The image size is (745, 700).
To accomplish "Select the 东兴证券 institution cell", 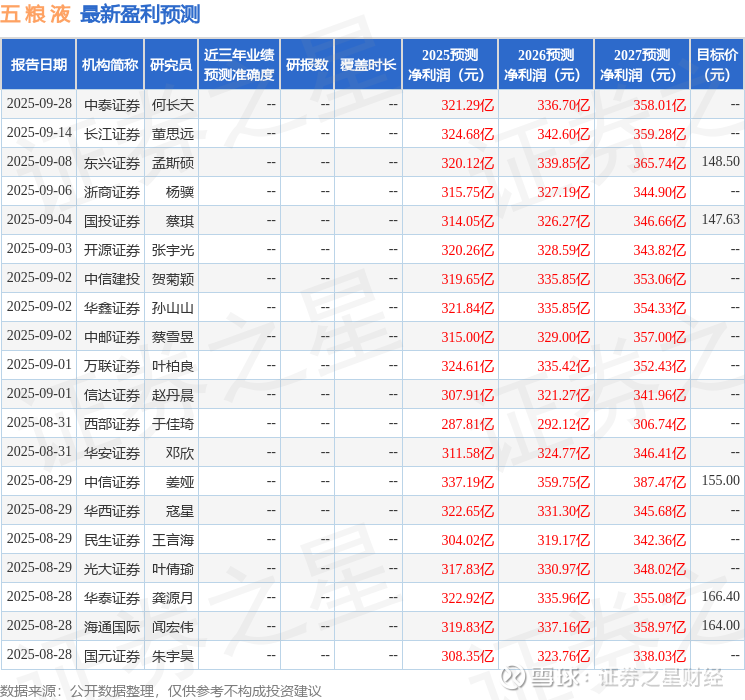I will [x=112, y=163].
